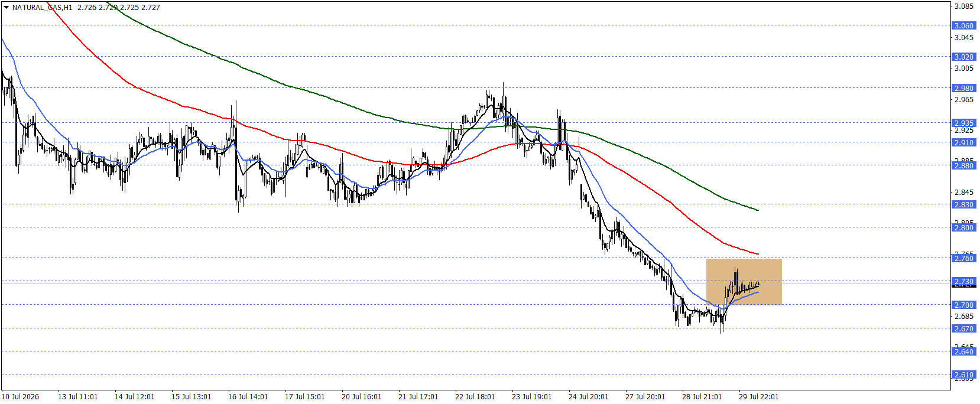The image size is (980, 404).
Task: Click the 22 Jul 18:01 time label
Action: (475, 397)
